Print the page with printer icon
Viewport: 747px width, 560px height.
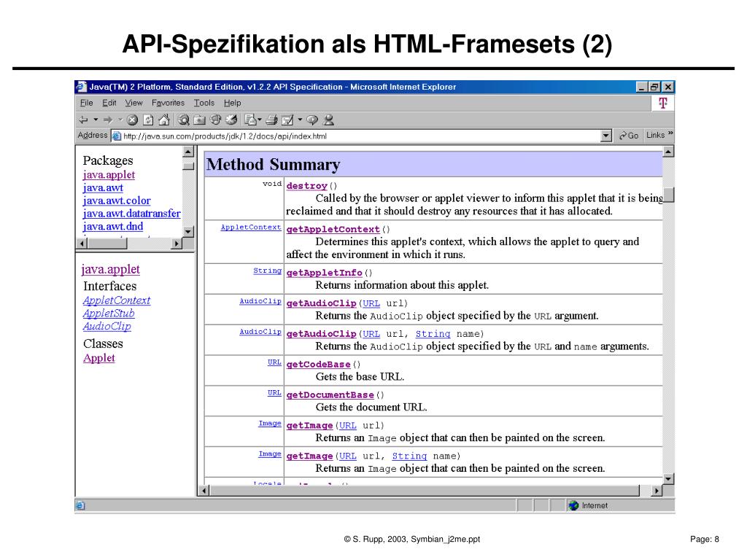click(x=272, y=120)
